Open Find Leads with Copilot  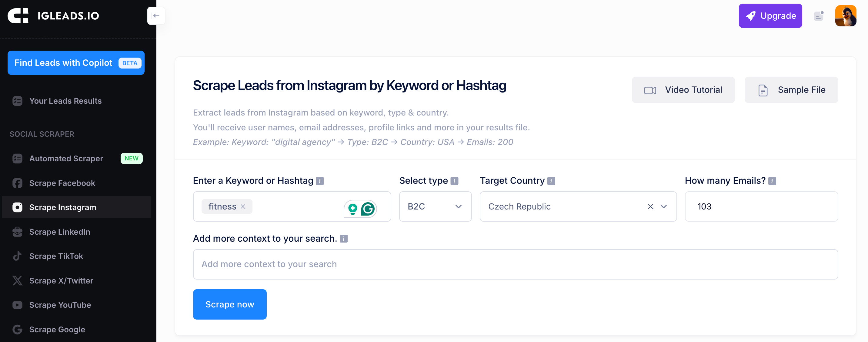(76, 63)
